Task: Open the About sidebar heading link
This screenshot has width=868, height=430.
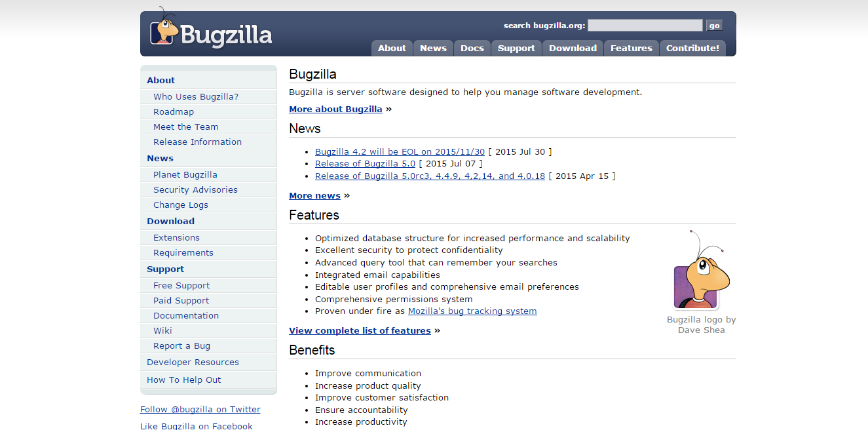Action: point(160,80)
